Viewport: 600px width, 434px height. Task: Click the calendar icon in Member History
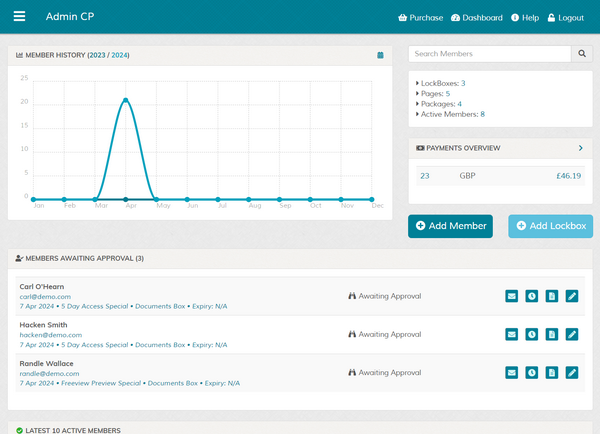pyautogui.click(x=380, y=55)
